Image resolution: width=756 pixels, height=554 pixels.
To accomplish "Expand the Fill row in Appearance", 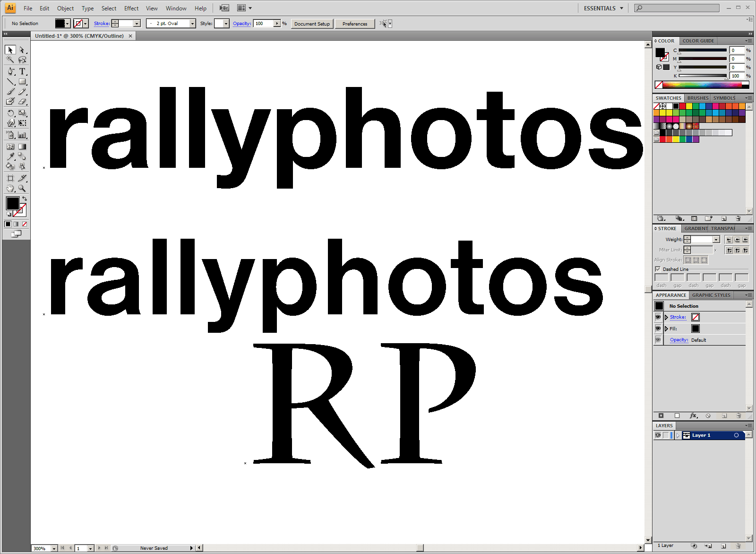I will (666, 329).
